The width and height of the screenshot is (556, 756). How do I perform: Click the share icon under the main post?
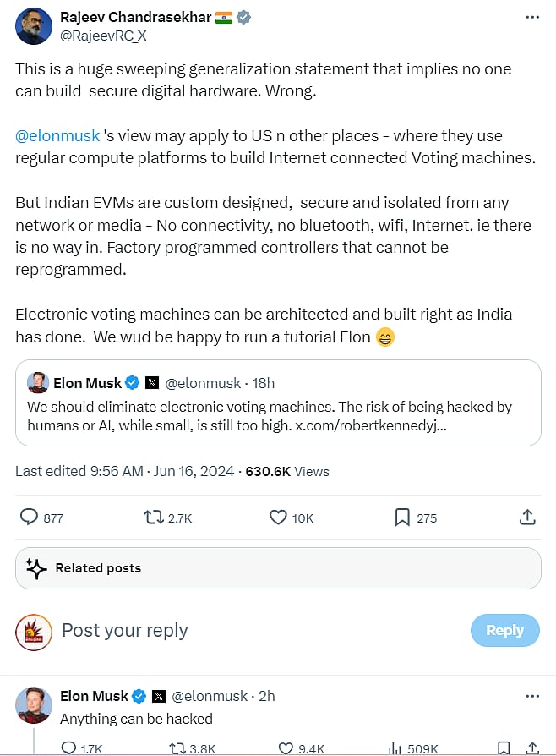(526, 517)
